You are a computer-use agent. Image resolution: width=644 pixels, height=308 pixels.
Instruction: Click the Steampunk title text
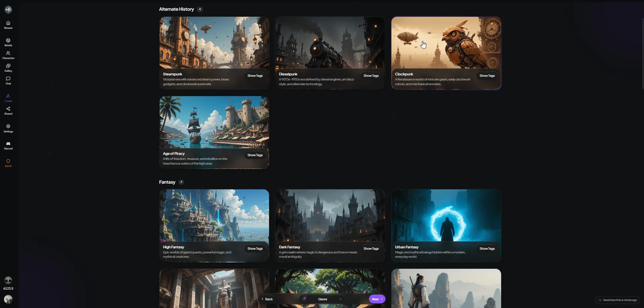coord(172,74)
